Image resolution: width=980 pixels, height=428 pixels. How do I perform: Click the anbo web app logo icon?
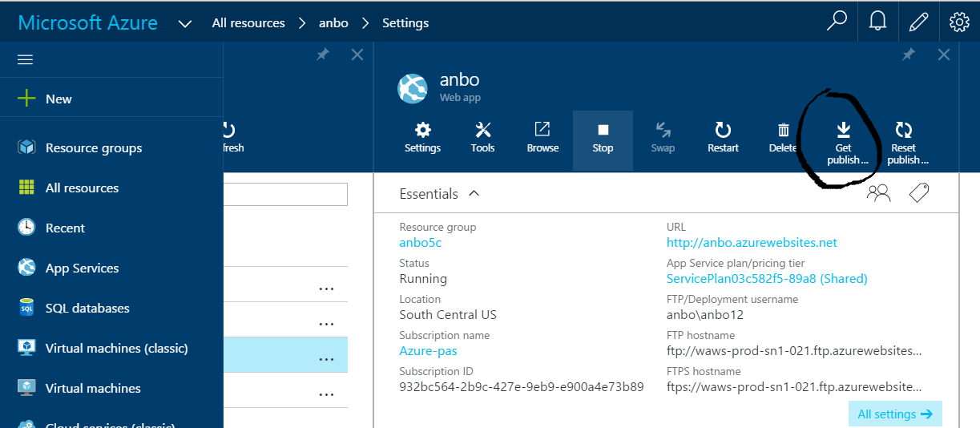pyautogui.click(x=413, y=88)
